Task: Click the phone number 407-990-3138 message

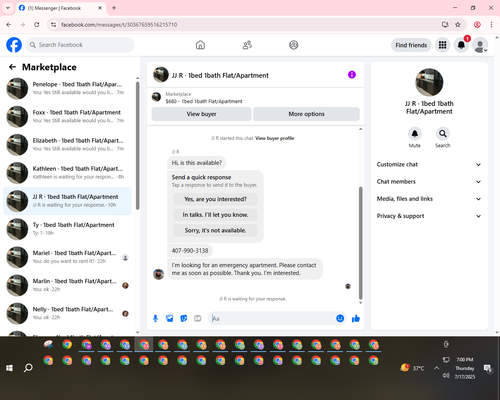Action: click(190, 251)
